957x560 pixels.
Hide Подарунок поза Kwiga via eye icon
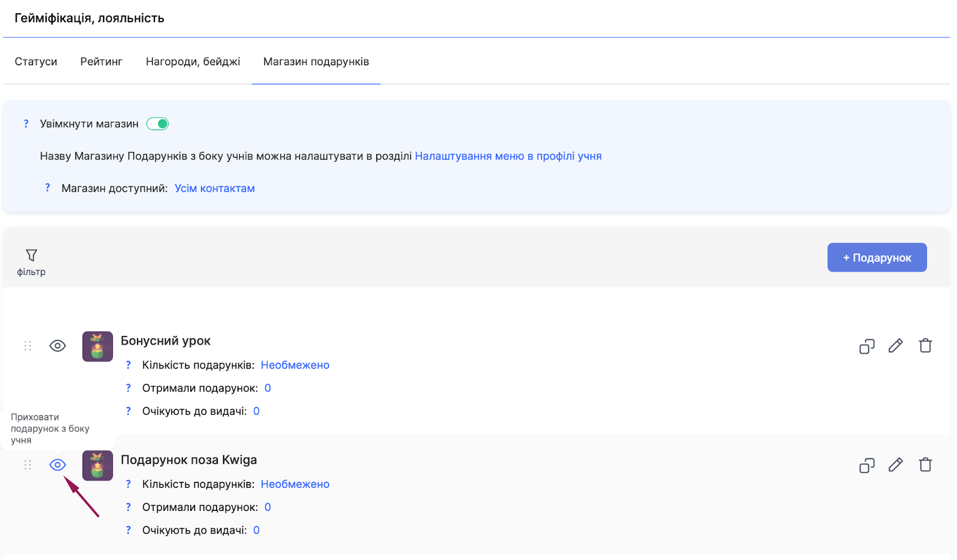[x=57, y=465]
